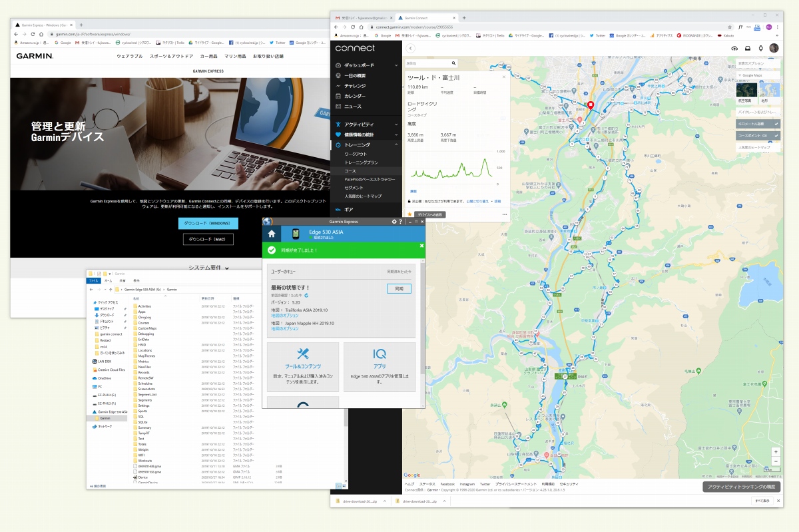Open the NewFiles folder in File Explorer
This screenshot has width=799, height=532.
click(x=144, y=367)
